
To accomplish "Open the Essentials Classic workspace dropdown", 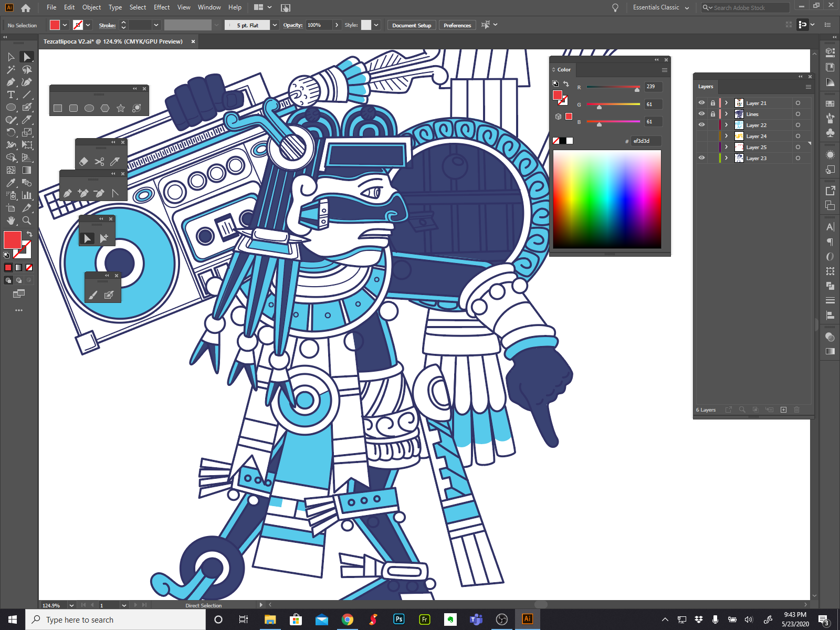I will tap(661, 7).
